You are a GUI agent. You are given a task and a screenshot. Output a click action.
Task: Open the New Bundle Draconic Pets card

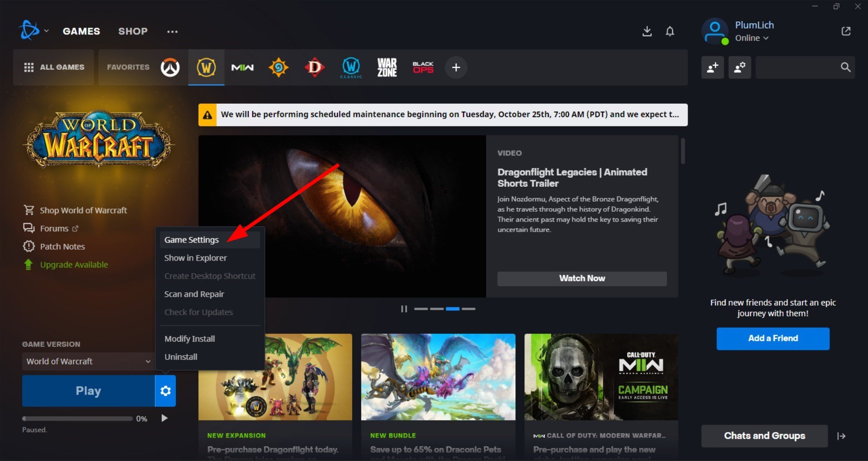pyautogui.click(x=438, y=396)
